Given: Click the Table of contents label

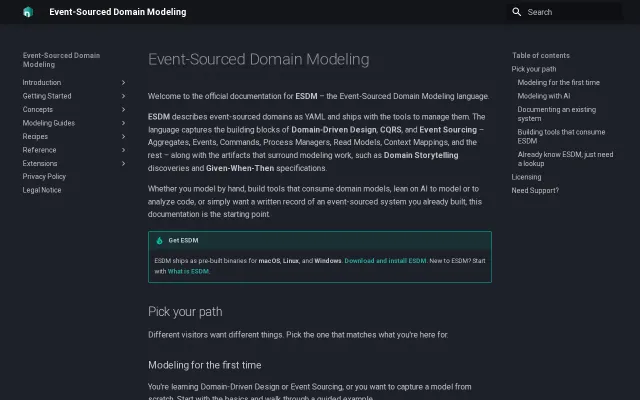Looking at the screenshot, I should point(541,56).
